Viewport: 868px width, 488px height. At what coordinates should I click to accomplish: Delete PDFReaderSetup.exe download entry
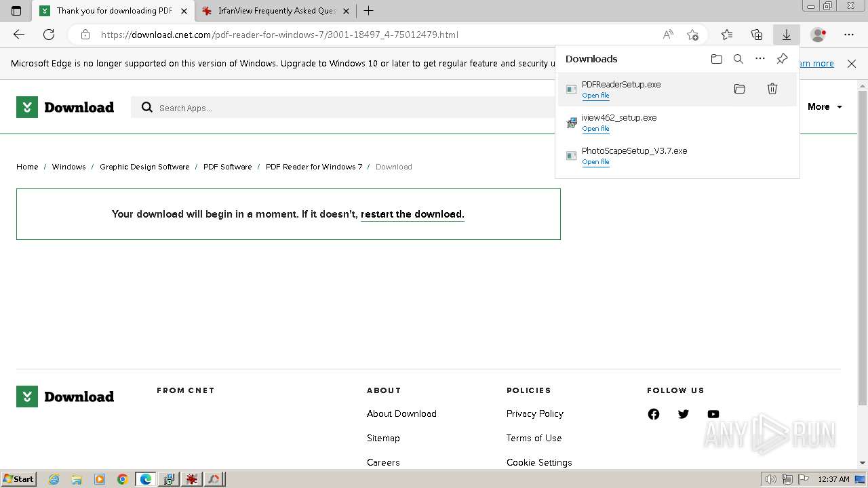click(x=772, y=89)
